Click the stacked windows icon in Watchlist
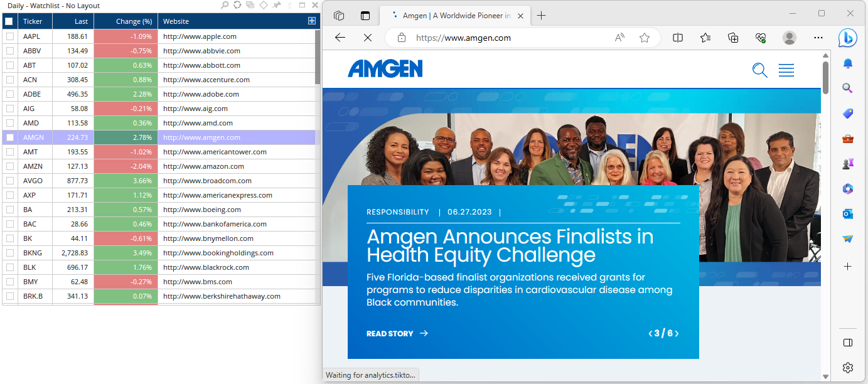The height and width of the screenshot is (384, 868). coord(250,6)
